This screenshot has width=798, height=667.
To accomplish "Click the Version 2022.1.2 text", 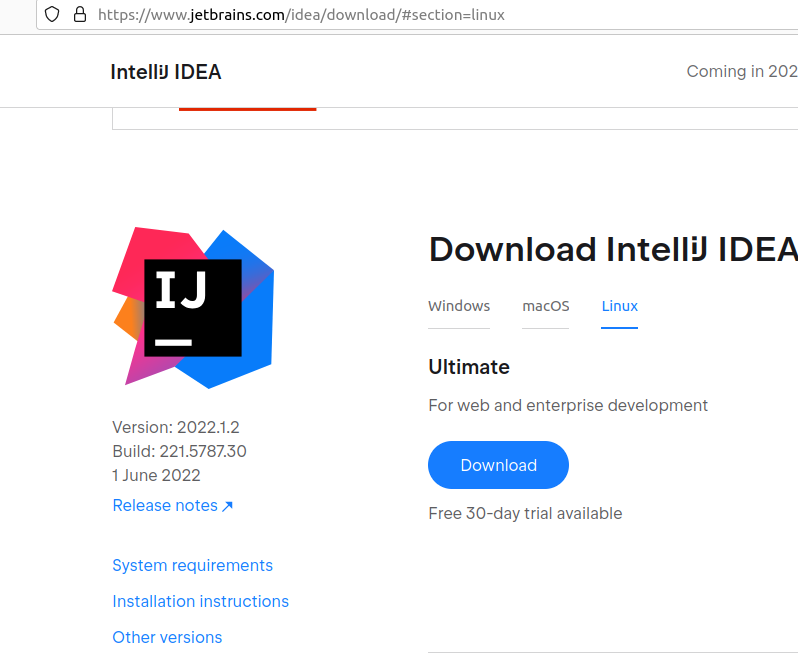I will tap(175, 428).
